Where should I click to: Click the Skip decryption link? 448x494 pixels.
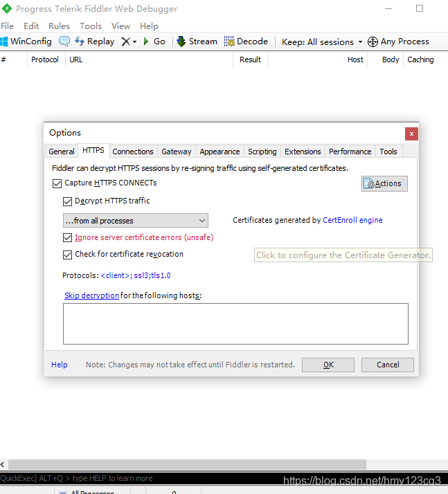[x=91, y=295]
